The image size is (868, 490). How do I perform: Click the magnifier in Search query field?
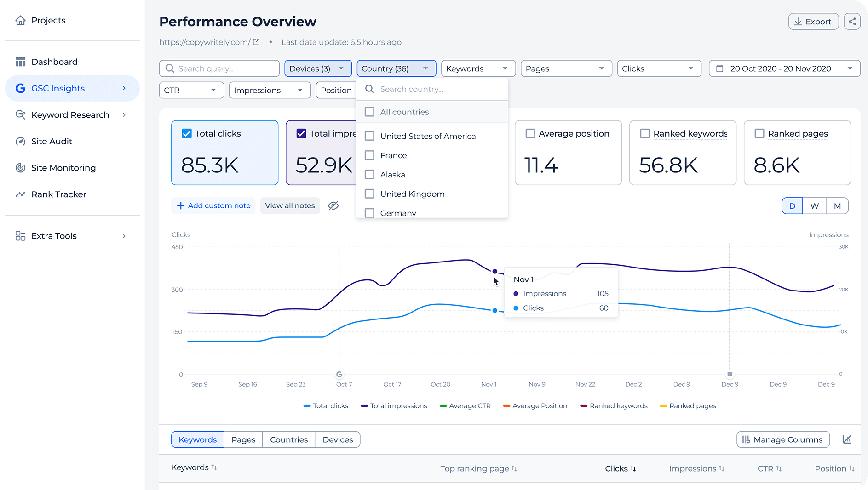170,68
